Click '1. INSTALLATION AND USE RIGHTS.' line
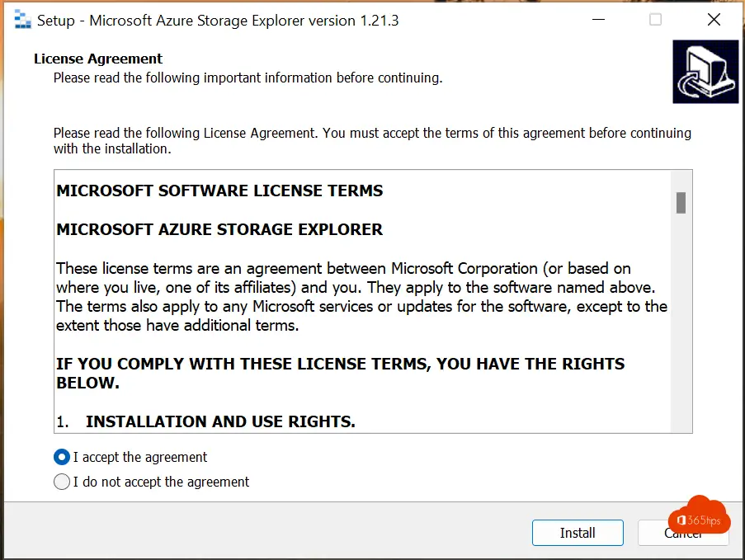Image resolution: width=745 pixels, height=560 pixels. click(x=205, y=421)
